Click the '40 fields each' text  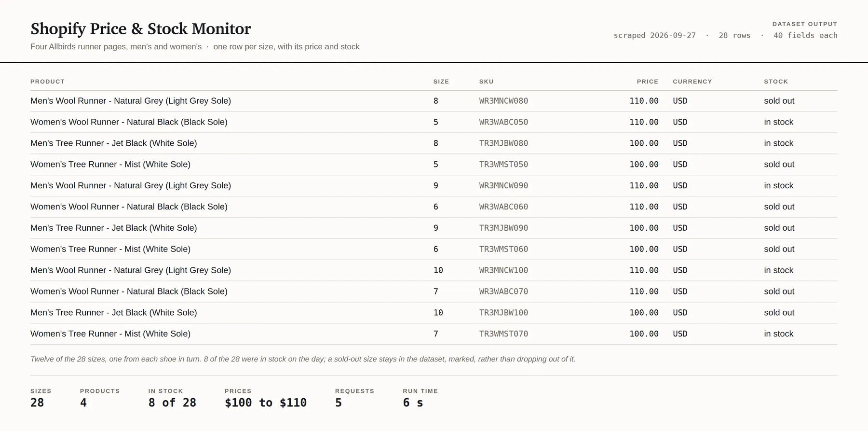tap(805, 35)
